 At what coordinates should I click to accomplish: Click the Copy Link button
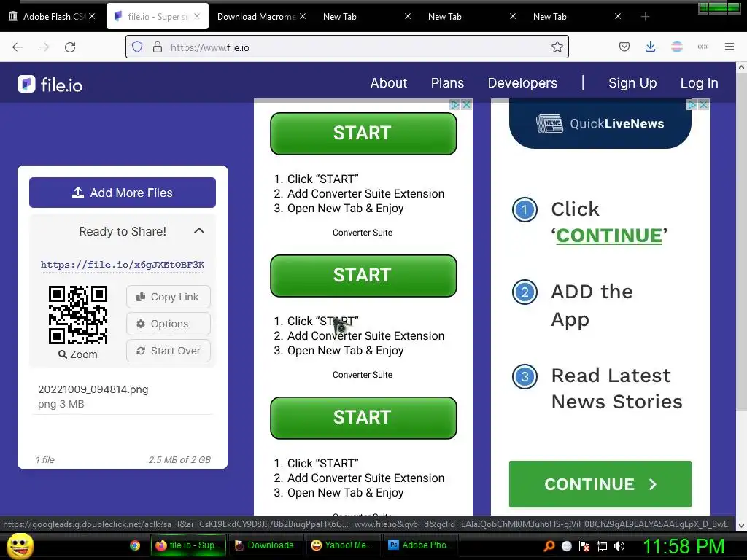(x=169, y=297)
